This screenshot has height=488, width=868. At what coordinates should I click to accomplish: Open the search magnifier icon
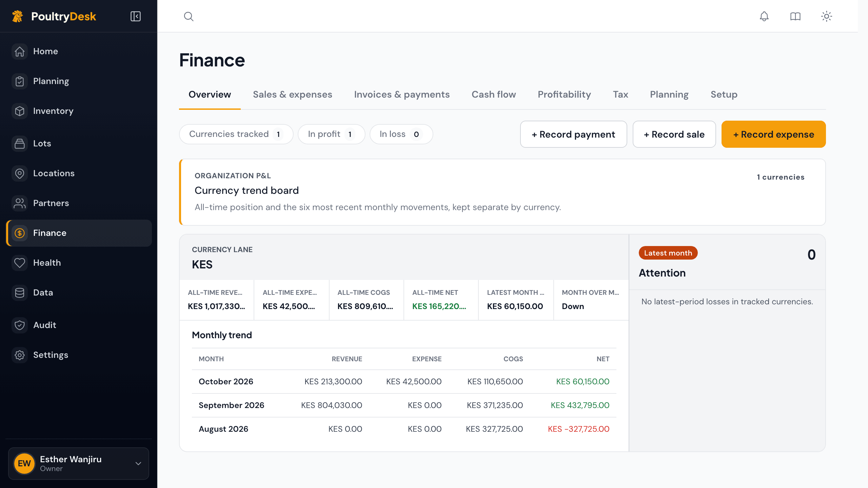pyautogui.click(x=189, y=16)
